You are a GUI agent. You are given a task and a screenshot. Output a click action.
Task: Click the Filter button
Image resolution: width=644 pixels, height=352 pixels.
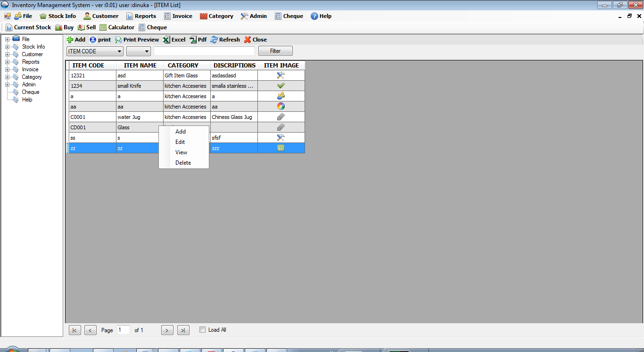275,50
